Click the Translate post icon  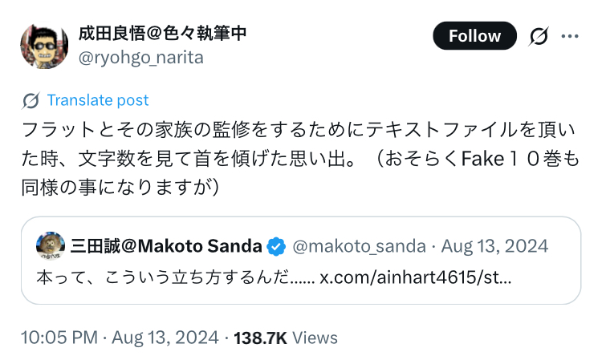[31, 100]
